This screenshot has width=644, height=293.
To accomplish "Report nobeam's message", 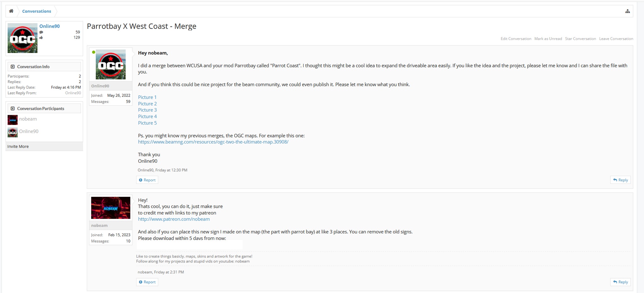I will click(x=147, y=282).
